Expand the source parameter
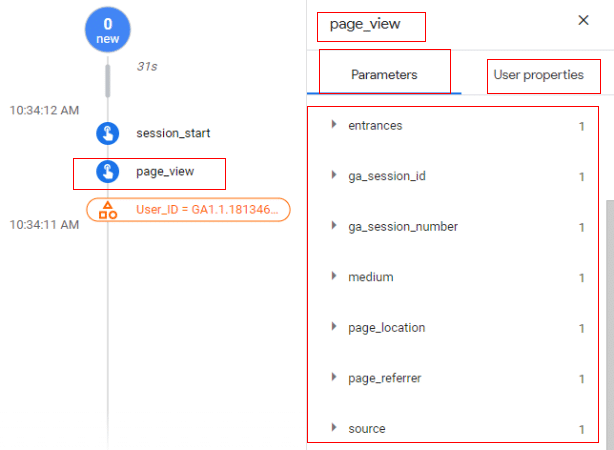The image size is (614, 450). [334, 429]
